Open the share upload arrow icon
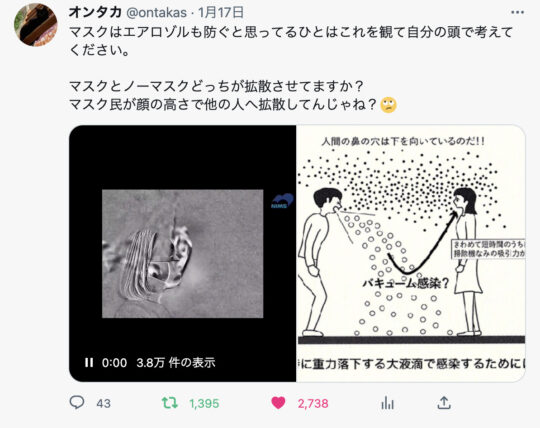 (444, 402)
